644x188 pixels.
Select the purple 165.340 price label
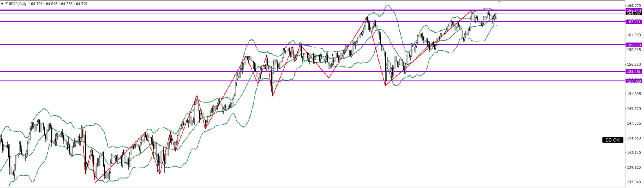pos(634,11)
